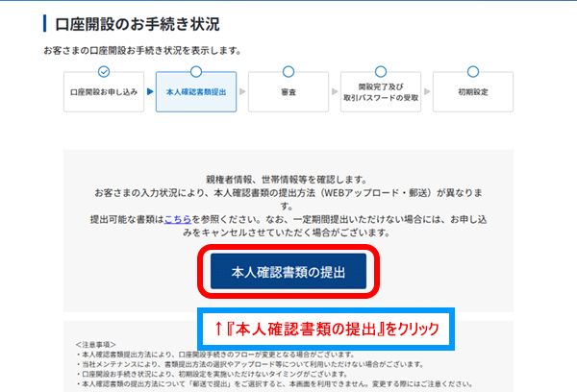This screenshot has height=392, width=577.
Task: Click the circle marker above 開設完了及び取引パスワードの受取
Action: pos(381,72)
